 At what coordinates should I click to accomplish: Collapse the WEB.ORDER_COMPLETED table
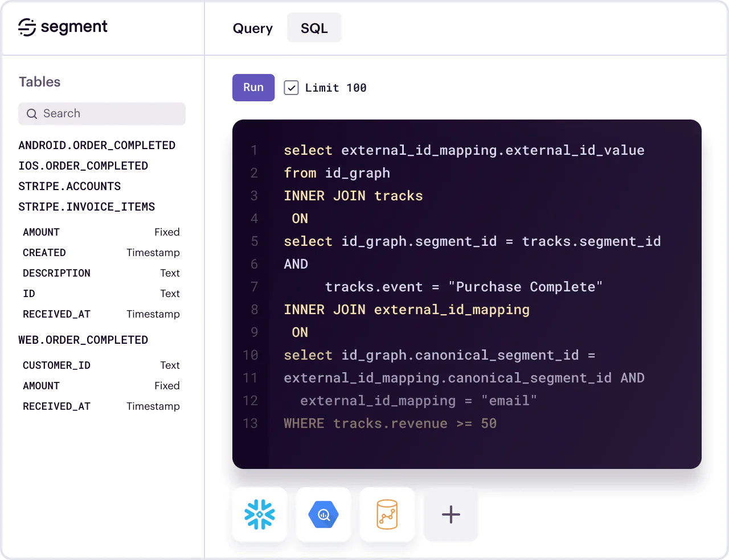pos(83,340)
